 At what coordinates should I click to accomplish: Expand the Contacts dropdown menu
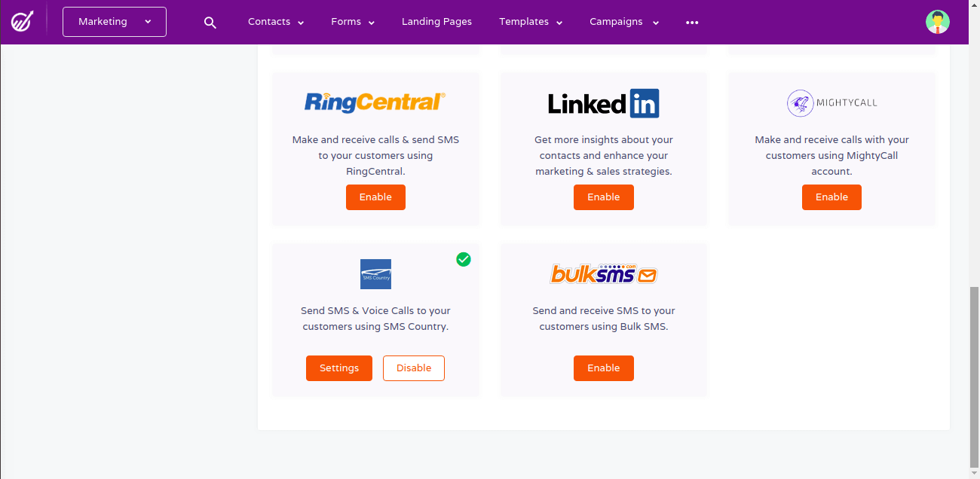276,22
